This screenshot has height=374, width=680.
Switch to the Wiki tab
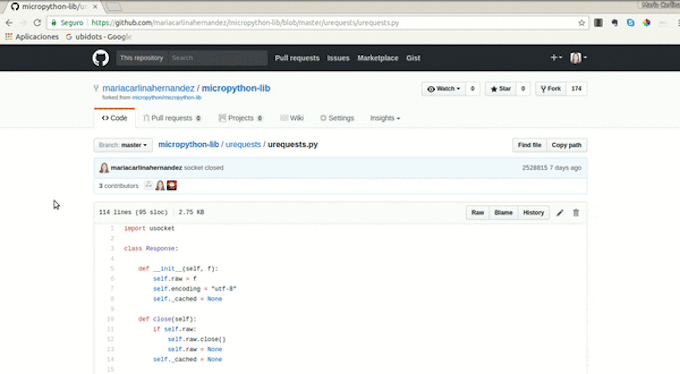point(292,118)
